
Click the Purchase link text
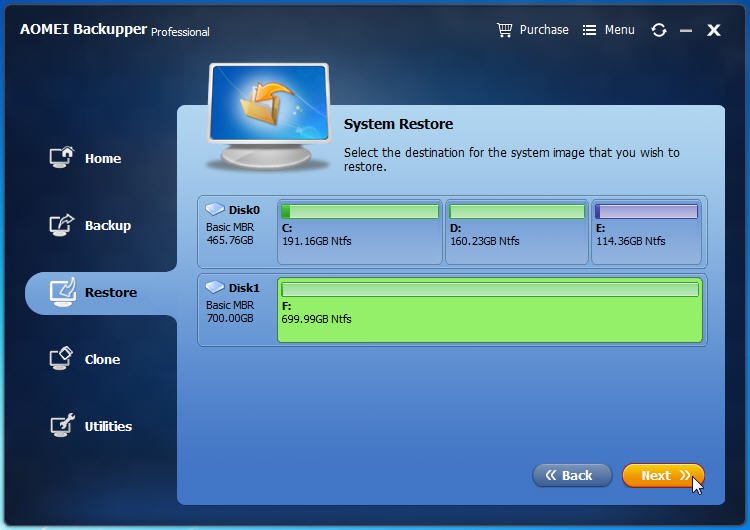pyautogui.click(x=544, y=30)
